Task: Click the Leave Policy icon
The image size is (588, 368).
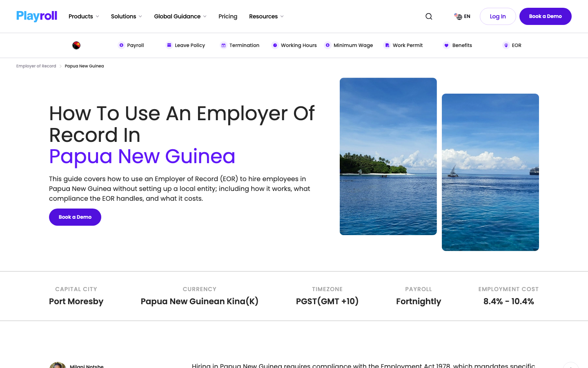Action: point(169,45)
